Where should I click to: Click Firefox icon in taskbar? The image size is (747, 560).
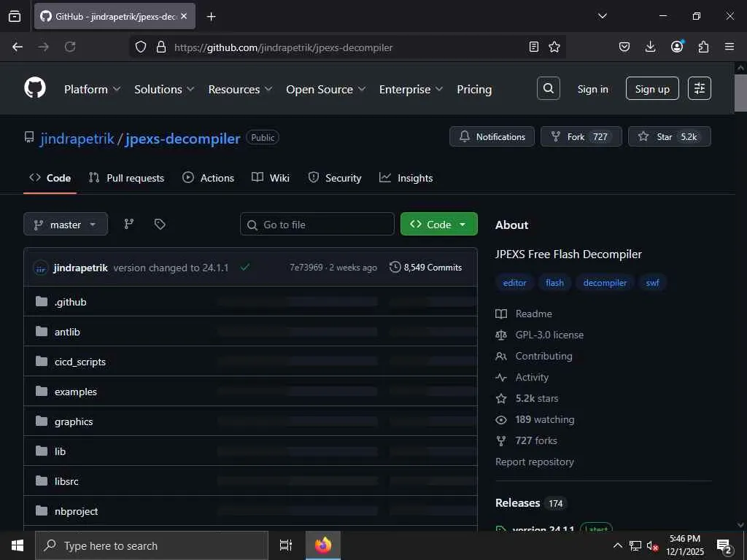coord(323,545)
